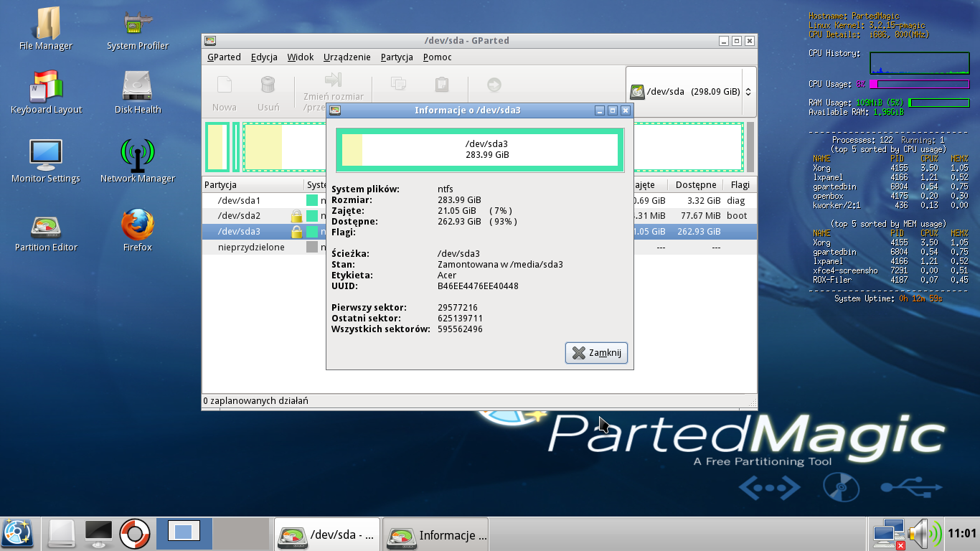
Task: Click the 'diag' flag on the /dev/sda1 row
Action: point(736,201)
